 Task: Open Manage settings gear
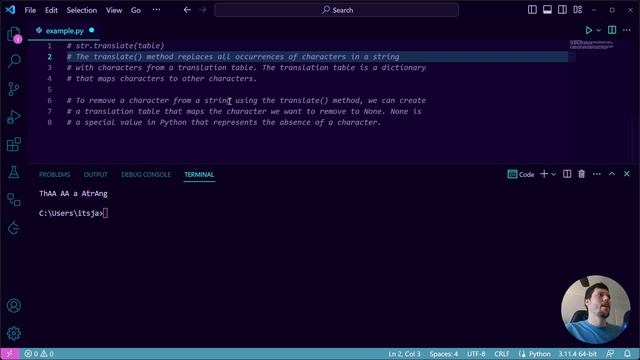coord(13,333)
